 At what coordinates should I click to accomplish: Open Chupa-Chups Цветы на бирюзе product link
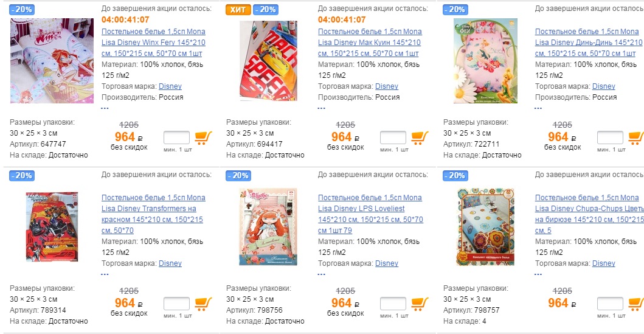pos(589,214)
